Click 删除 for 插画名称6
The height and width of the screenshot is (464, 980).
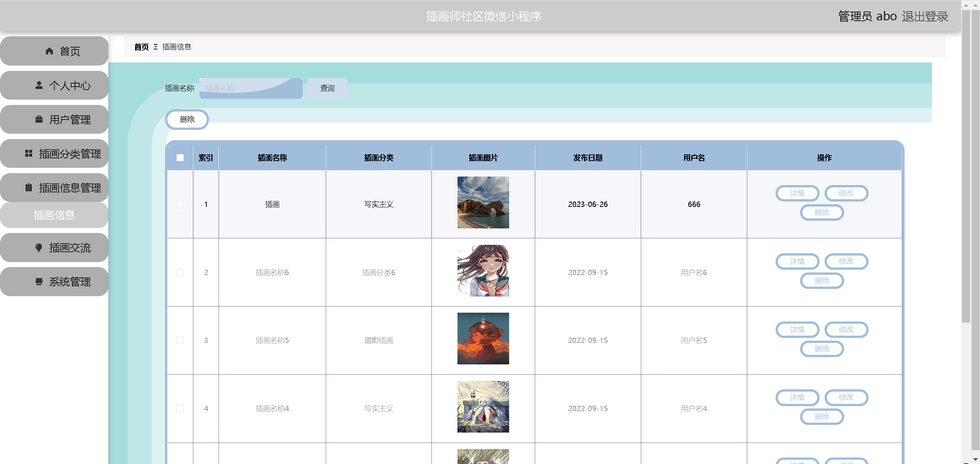click(822, 280)
